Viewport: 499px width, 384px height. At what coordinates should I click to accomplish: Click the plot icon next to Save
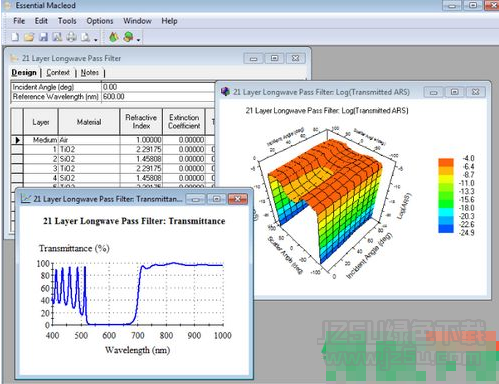[x=57, y=37]
